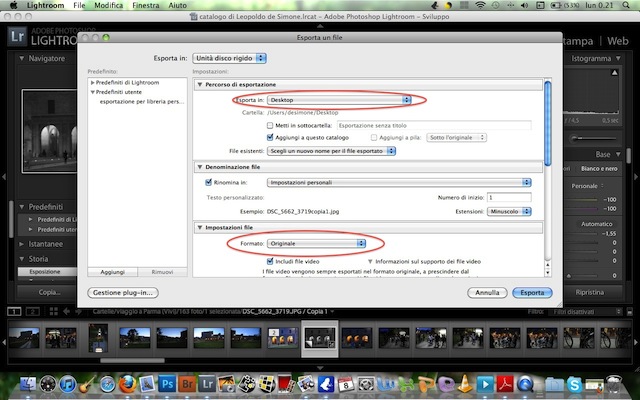Click the main window '1' display button

pos(14,311)
